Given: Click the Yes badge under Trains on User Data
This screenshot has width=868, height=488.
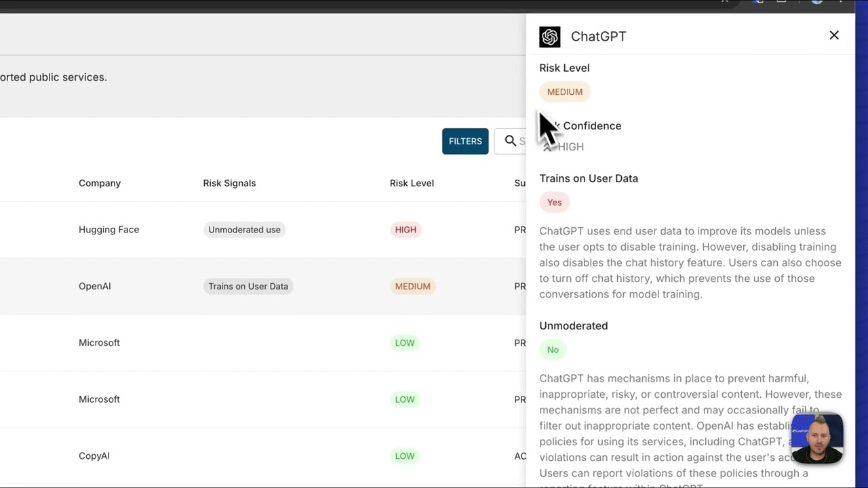Looking at the screenshot, I should 555,203.
